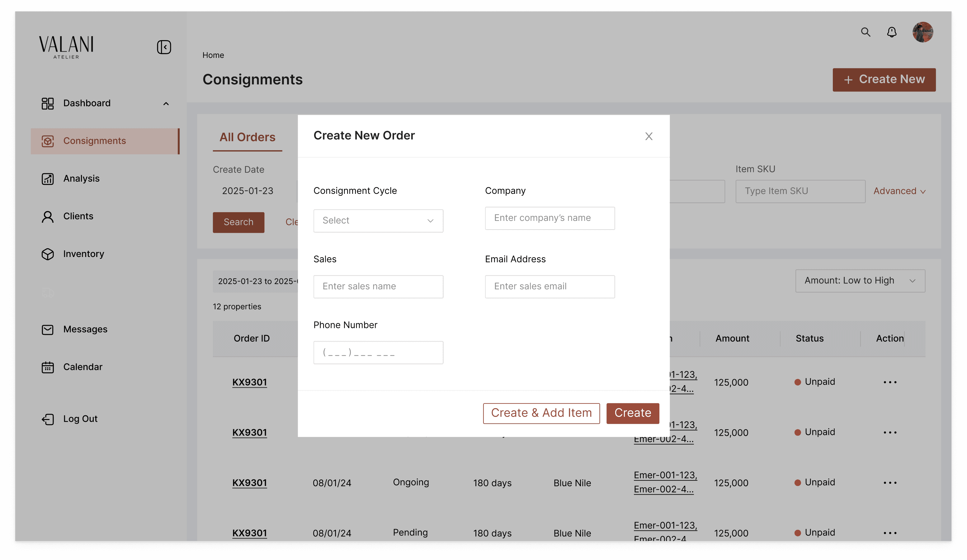Click the Calendar icon in the sidebar
Screen dimensions: 967x560
48,367
